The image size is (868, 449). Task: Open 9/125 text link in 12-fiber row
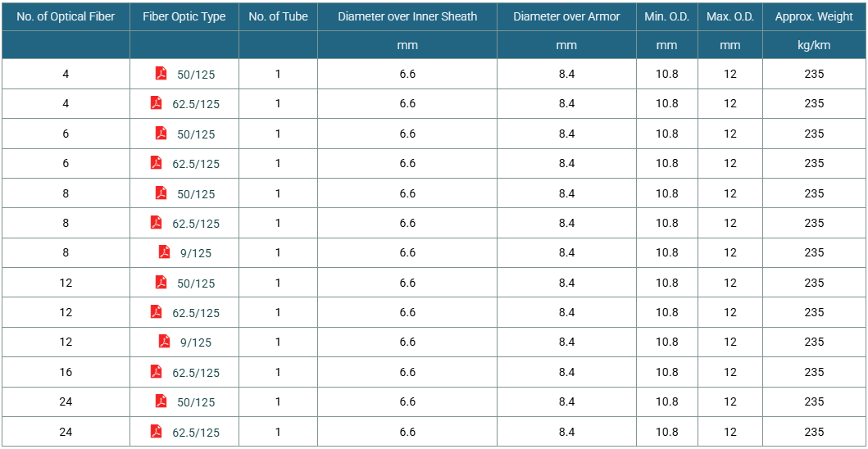[x=196, y=343]
